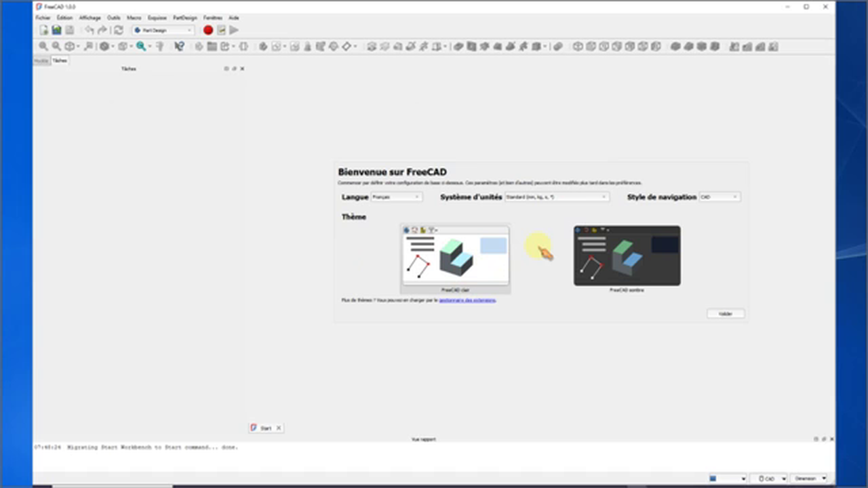Undo the last action
This screenshot has width=868, height=488.
89,30
